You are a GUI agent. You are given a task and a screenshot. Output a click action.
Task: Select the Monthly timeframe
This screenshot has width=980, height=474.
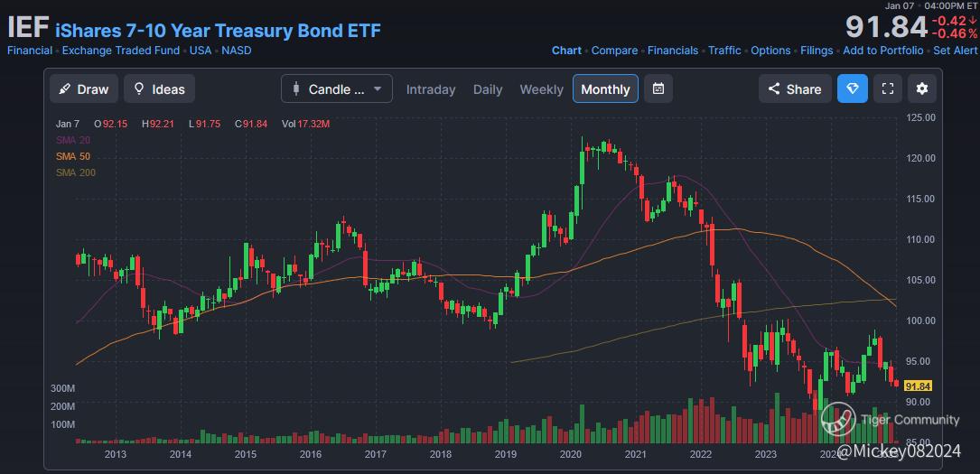tap(605, 89)
